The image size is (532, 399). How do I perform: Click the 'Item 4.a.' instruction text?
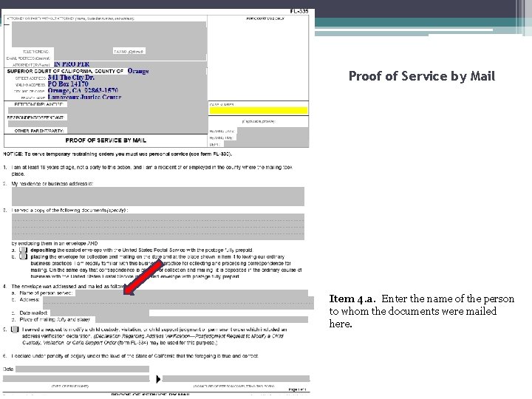421,311
